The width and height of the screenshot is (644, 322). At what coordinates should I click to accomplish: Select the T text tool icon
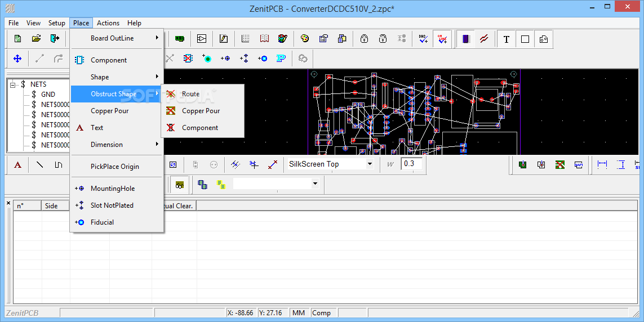click(507, 39)
